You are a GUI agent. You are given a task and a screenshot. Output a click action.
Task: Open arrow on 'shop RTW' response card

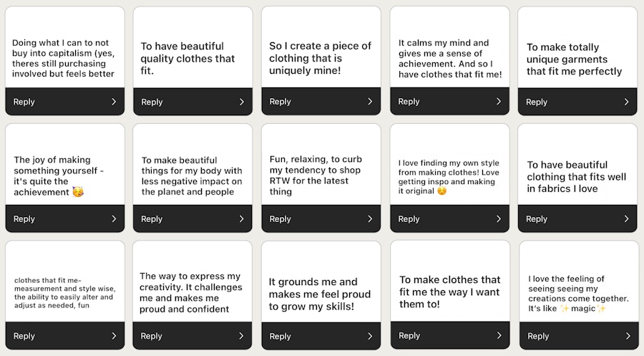point(370,219)
